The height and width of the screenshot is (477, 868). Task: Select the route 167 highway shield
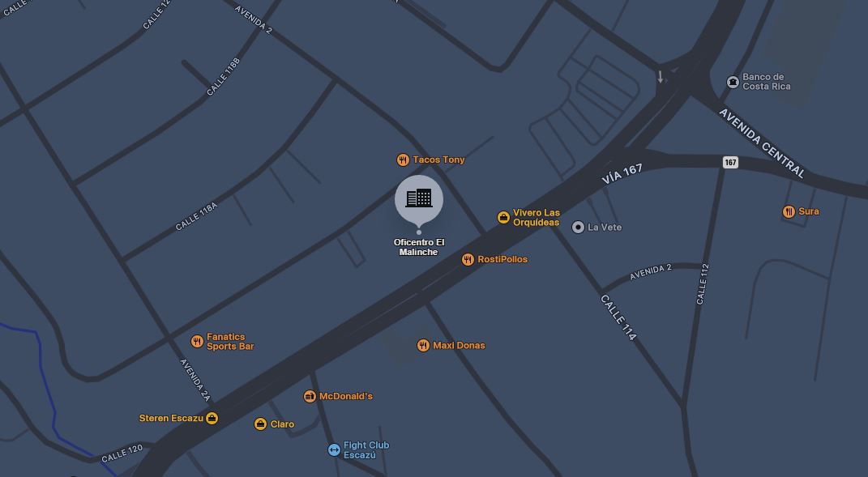(x=730, y=162)
